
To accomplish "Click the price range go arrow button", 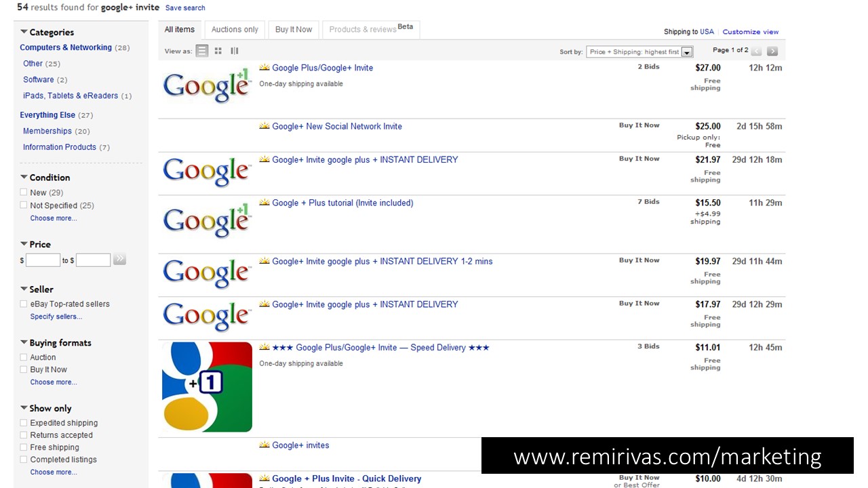I will 119,259.
